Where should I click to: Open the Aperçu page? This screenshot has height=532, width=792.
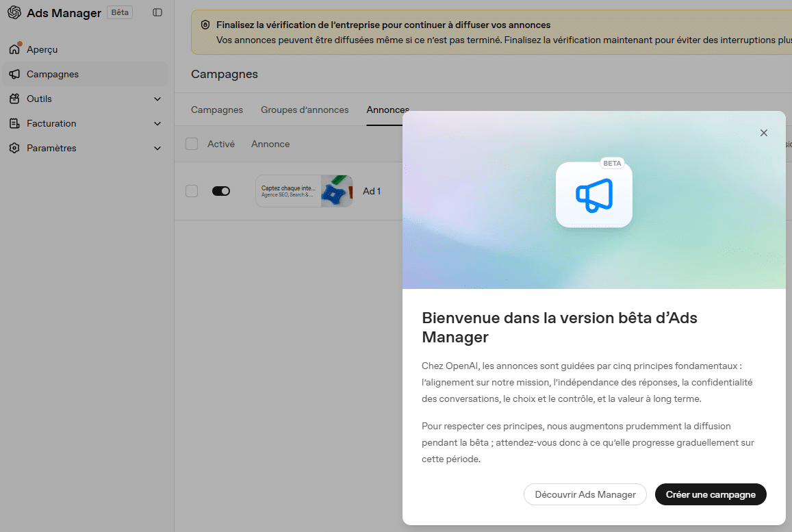(x=86, y=49)
